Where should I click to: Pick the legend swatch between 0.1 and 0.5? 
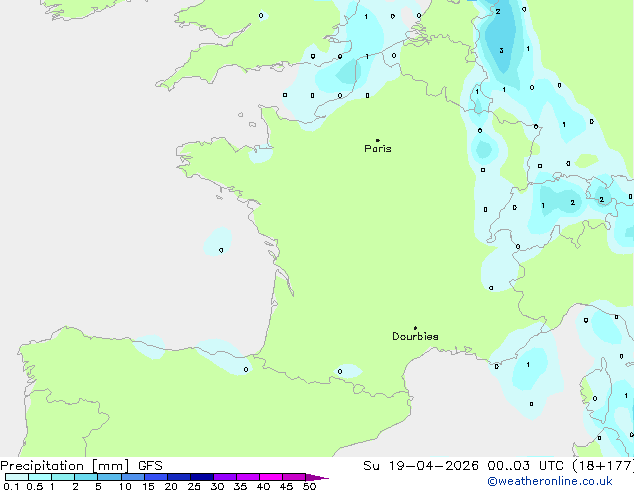[x=17, y=477]
